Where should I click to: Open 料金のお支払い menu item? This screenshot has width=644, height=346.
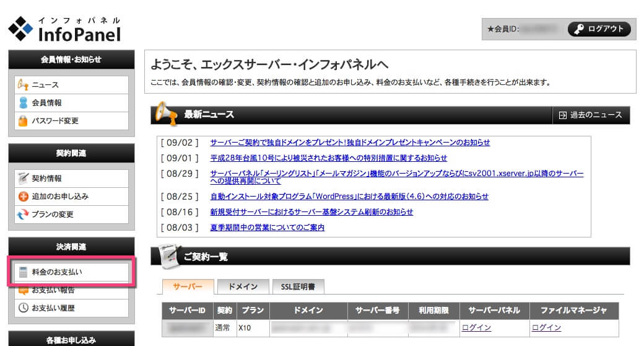pos(71,272)
